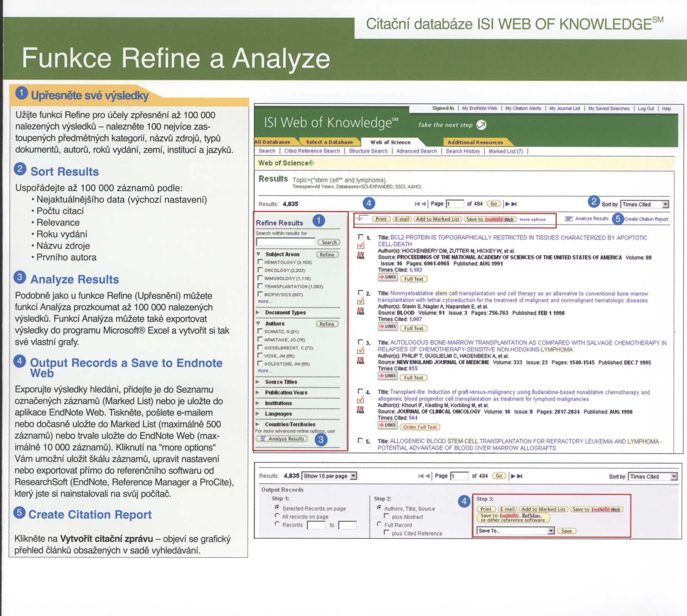
Task: Click the first Records range field in Step 1
Action: [316, 525]
